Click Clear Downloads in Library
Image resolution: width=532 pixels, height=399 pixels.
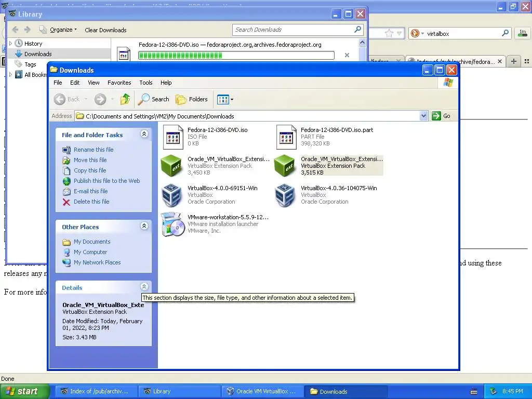[105, 30]
